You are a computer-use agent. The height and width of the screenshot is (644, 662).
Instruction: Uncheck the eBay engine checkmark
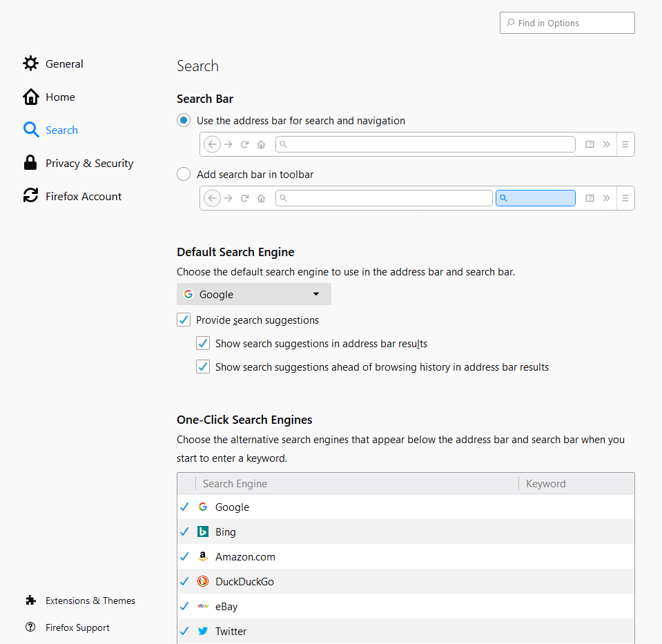[184, 607]
